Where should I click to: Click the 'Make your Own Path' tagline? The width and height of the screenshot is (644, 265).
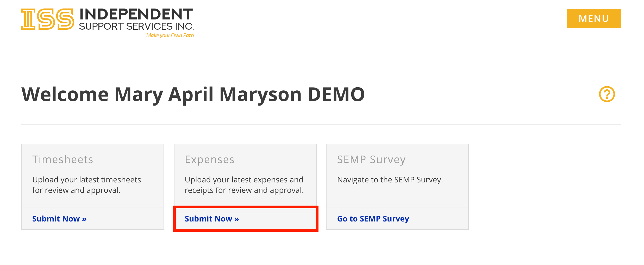(x=170, y=35)
